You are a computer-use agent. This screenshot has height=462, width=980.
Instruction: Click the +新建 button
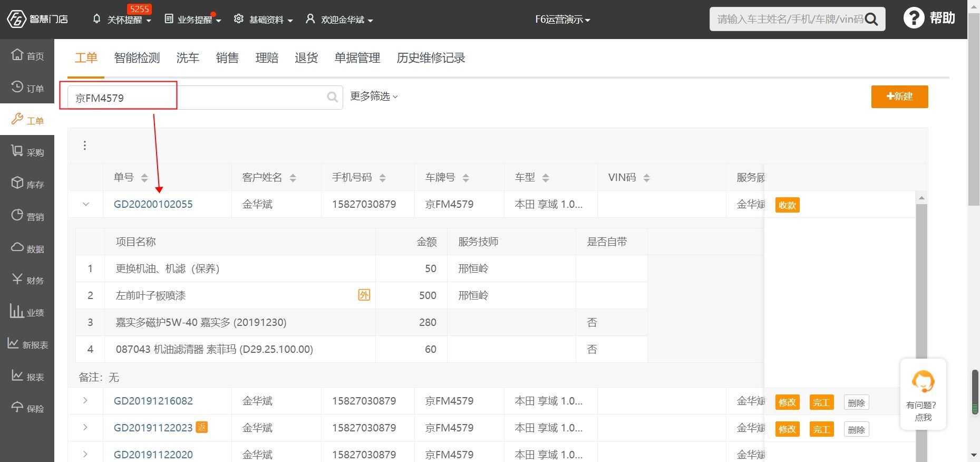(x=899, y=97)
